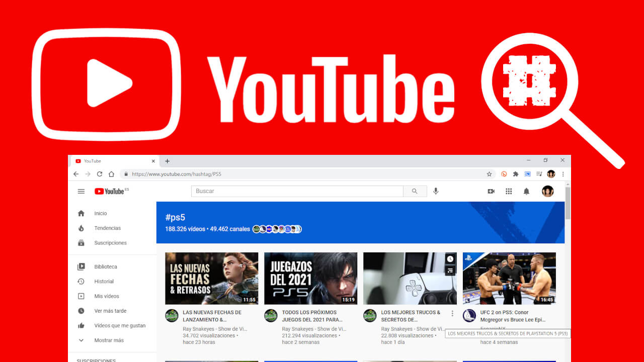Open title LOS MEJORES TRUCOS & SECRETOS
This screenshot has height=362, width=644.
(411, 316)
